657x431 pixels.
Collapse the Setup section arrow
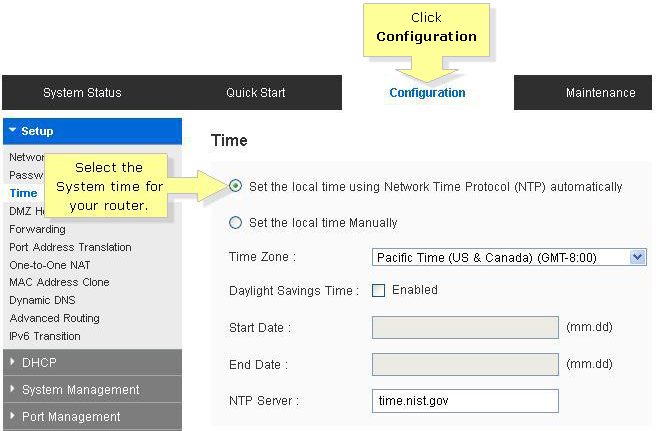click(x=13, y=130)
